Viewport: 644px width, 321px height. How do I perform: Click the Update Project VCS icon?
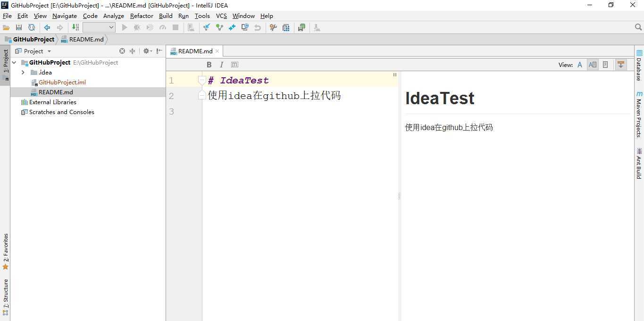(x=207, y=28)
